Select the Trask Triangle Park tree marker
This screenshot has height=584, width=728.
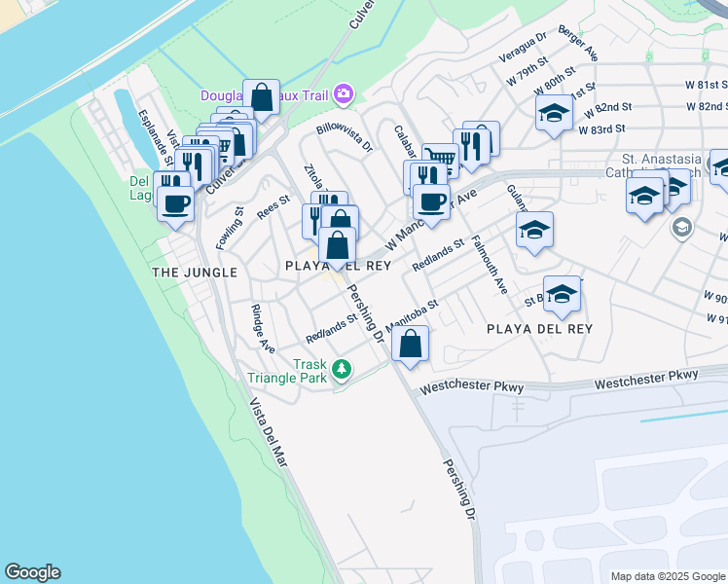pyautogui.click(x=343, y=370)
